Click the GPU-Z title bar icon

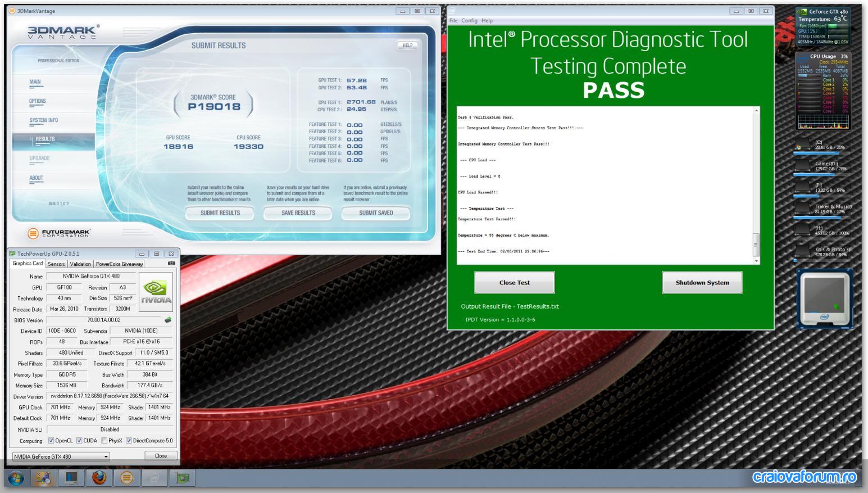click(12, 254)
